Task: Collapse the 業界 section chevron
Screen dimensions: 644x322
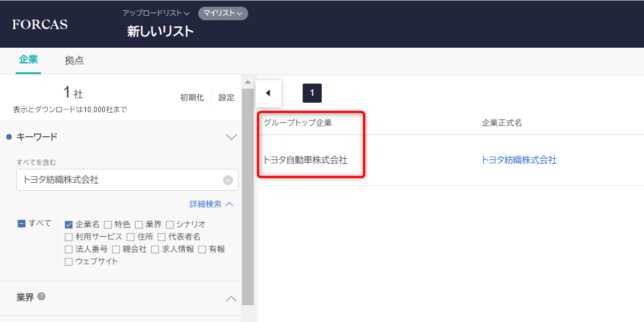Action: tap(231, 298)
